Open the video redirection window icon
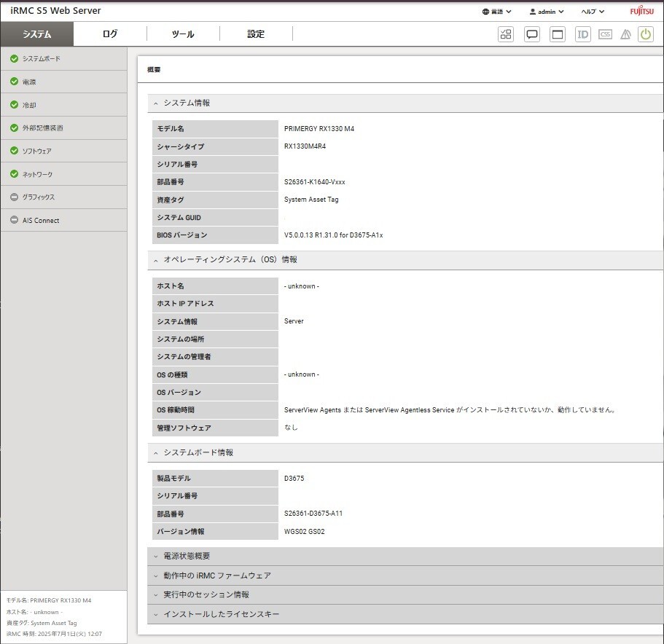Viewport: 664px width, 644px height. 558,34
